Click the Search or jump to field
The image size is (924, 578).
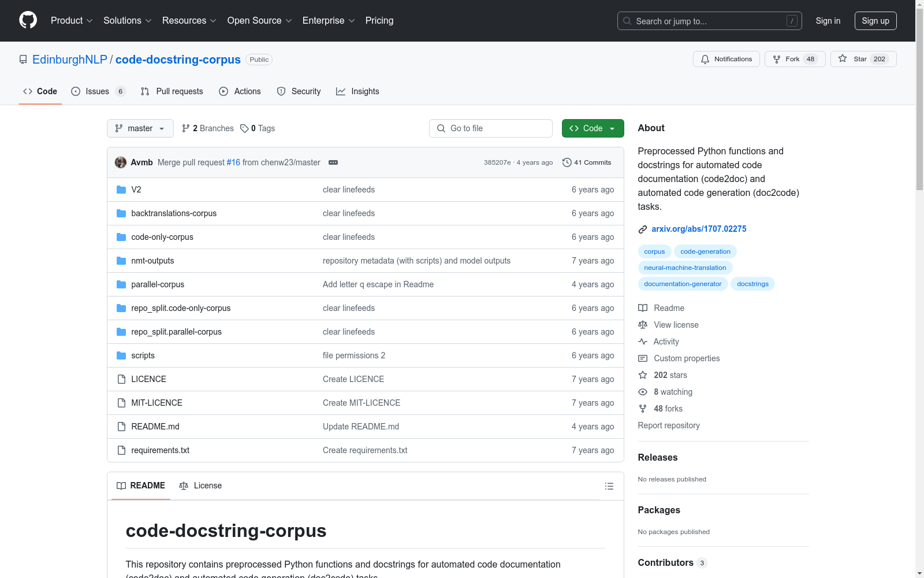coord(710,21)
